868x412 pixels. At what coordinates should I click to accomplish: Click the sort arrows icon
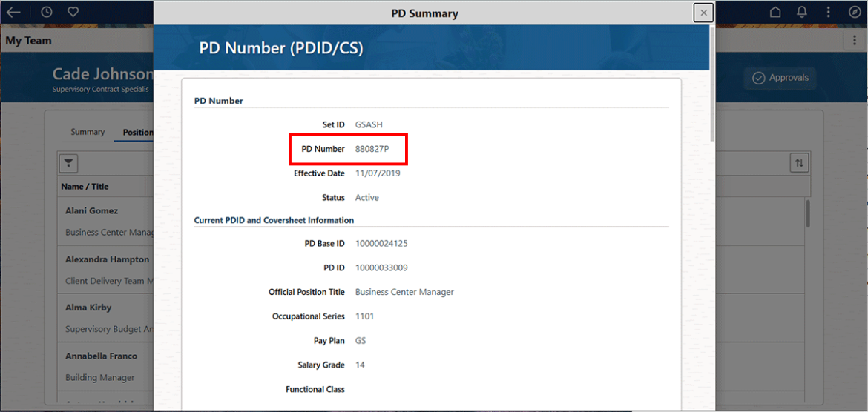coord(799,163)
